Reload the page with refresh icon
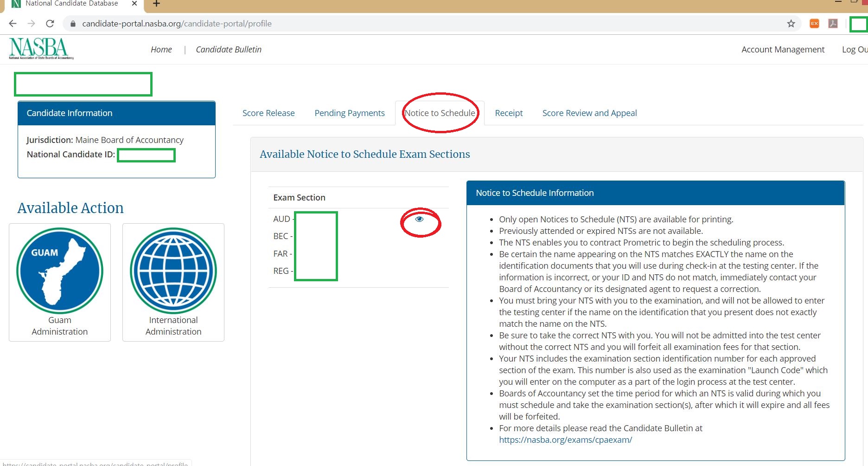The height and width of the screenshot is (466, 868). (50, 24)
